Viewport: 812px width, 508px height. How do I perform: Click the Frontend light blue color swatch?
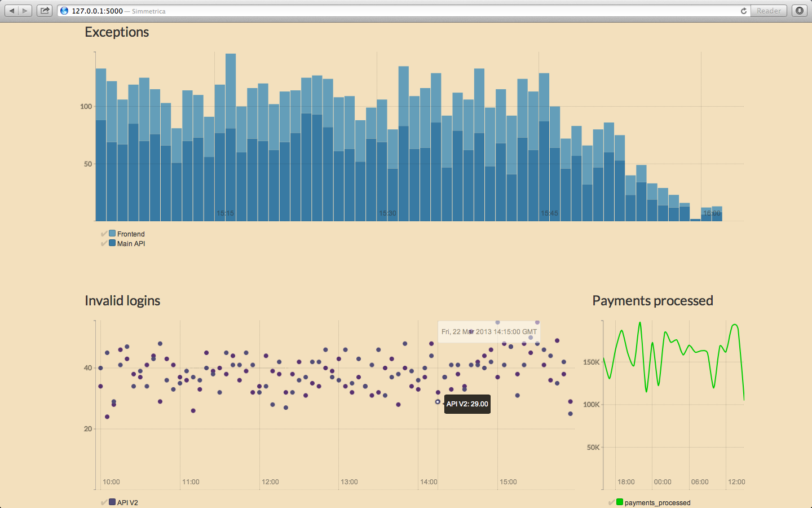point(112,233)
